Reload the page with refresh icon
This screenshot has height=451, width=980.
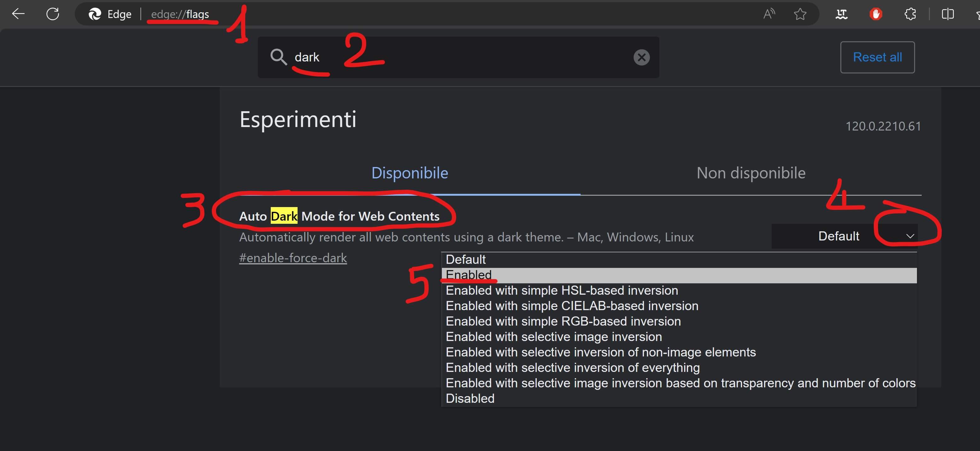53,14
